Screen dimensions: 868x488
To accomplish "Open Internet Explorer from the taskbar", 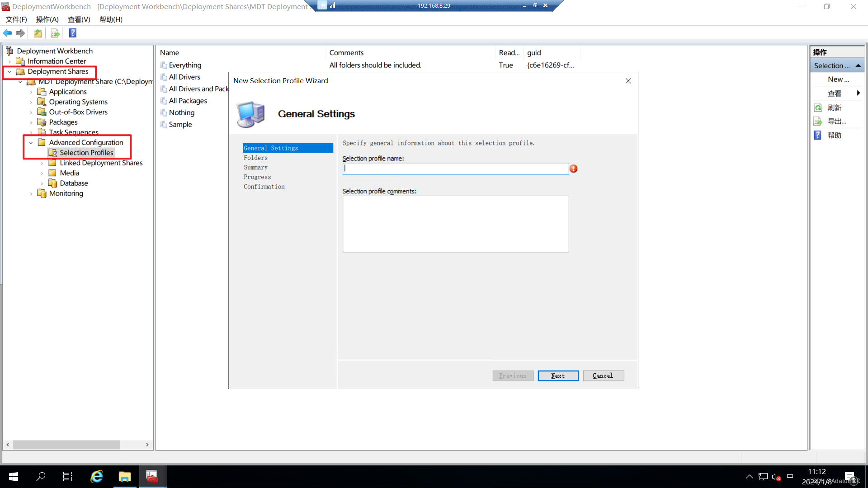I will (97, 476).
